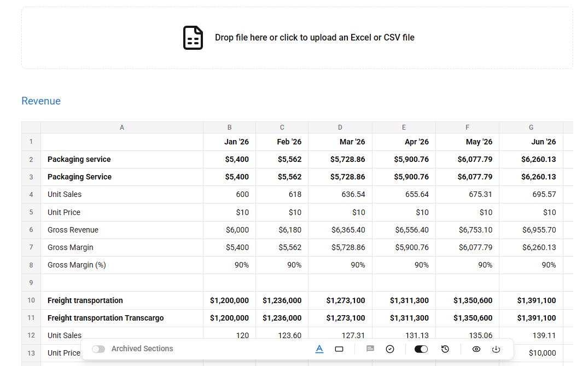Select the text color underlined A icon
588x366 pixels.
point(319,349)
